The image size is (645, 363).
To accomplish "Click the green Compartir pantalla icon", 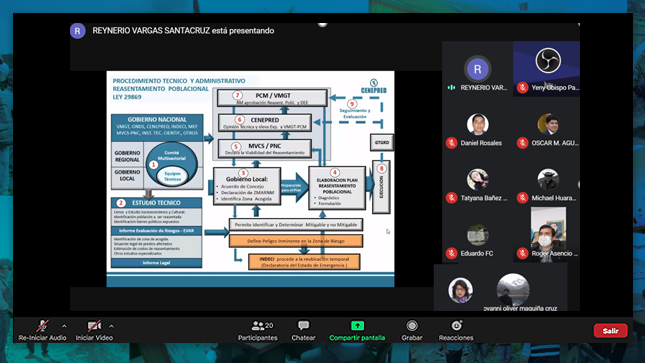I will 357,326.
